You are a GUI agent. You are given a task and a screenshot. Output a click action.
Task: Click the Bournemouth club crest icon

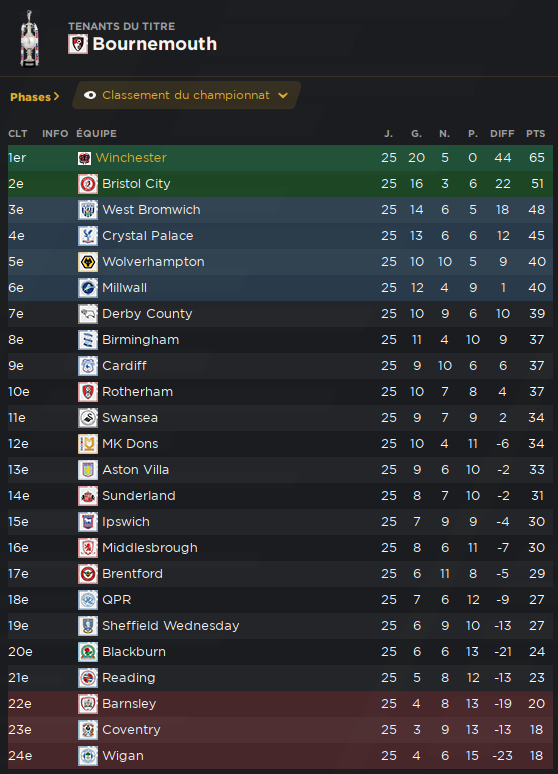78,44
